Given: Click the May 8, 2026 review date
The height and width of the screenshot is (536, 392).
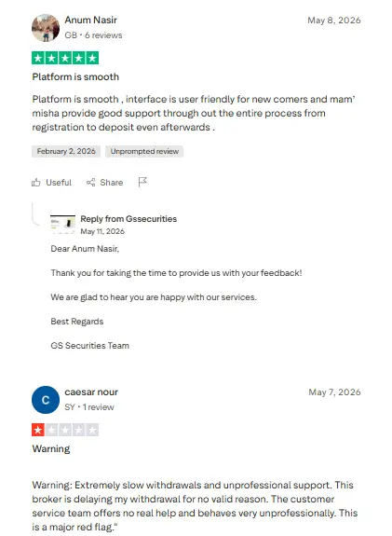Looking at the screenshot, I should (334, 21).
